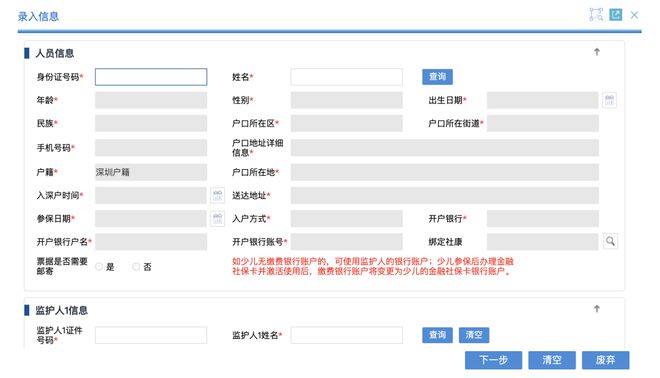Open calendar picker for 出生日期
The image size is (660, 378).
[609, 100]
